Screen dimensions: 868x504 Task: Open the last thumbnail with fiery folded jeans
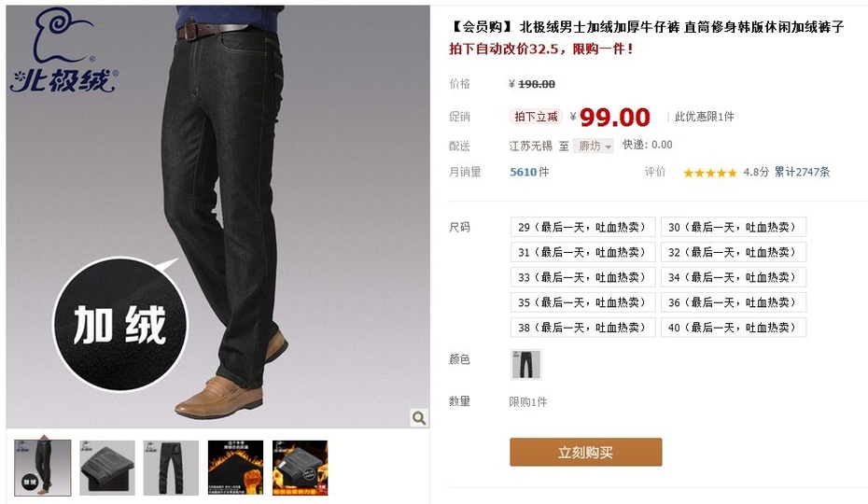[x=300, y=468]
